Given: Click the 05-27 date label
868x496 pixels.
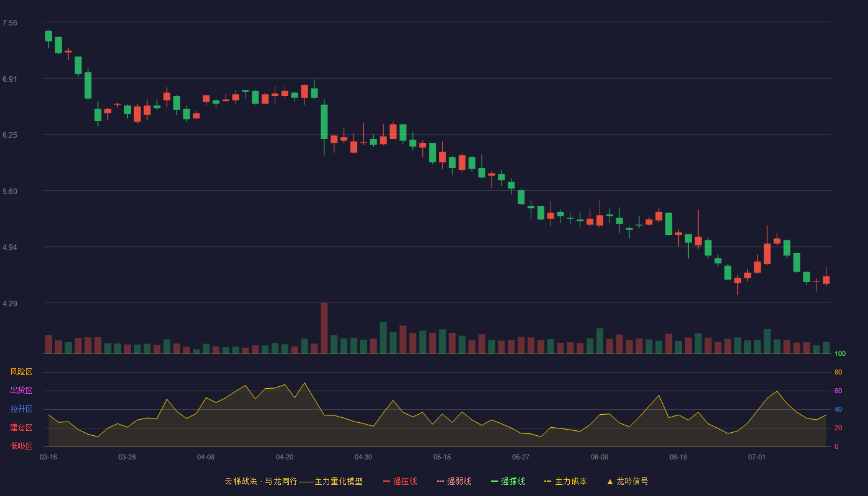Looking at the screenshot, I should click(x=521, y=457).
